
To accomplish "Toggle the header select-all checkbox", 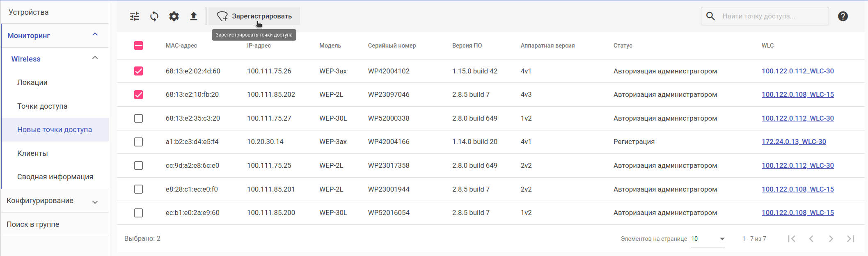I will (x=139, y=46).
